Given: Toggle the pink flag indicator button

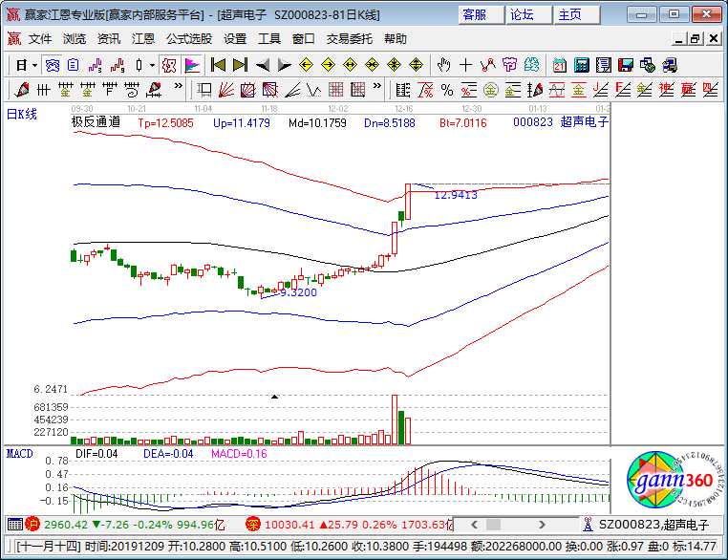Looking at the screenshot, I should click(192, 66).
